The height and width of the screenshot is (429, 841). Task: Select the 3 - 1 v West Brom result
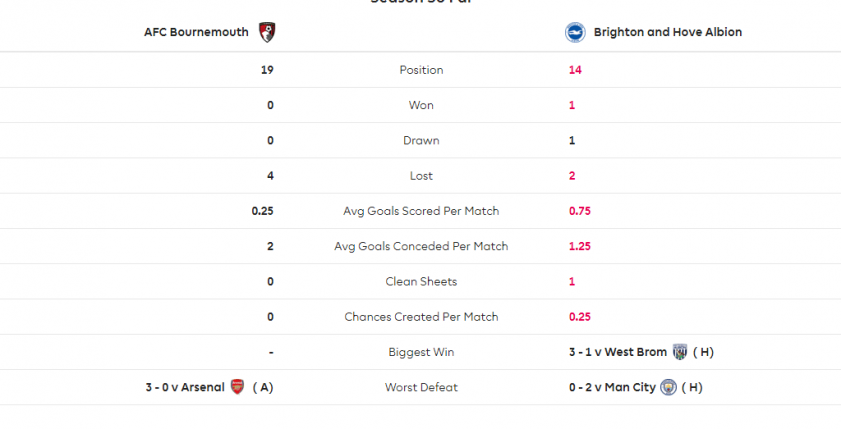click(618, 352)
